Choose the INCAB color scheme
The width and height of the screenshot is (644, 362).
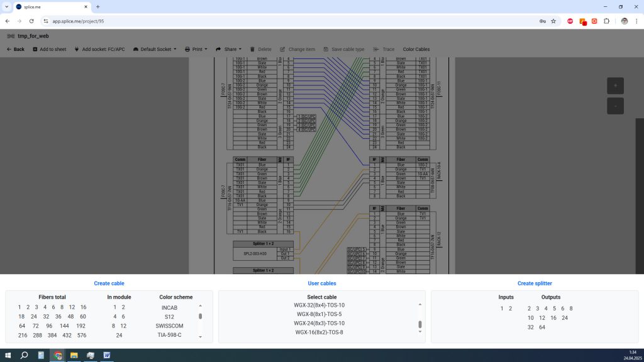point(169,308)
